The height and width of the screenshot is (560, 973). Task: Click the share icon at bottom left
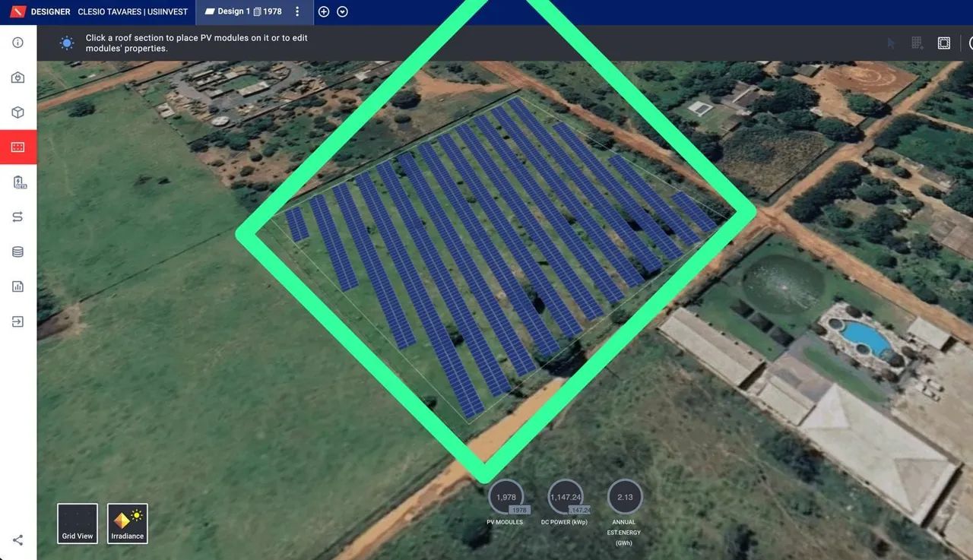click(x=18, y=540)
